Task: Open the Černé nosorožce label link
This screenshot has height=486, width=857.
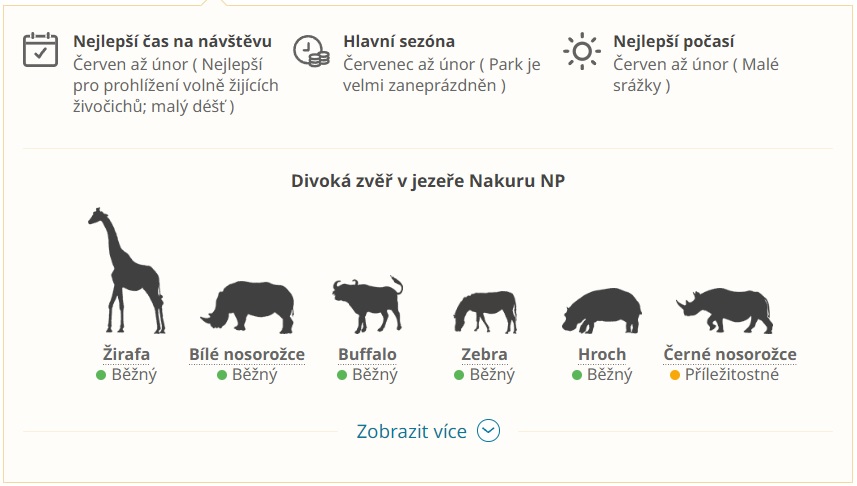Action: click(730, 354)
